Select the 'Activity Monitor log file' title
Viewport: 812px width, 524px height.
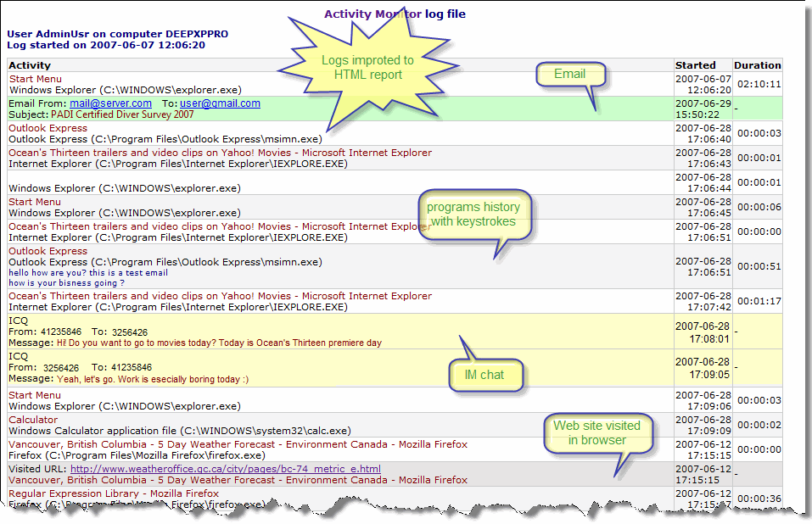395,14
